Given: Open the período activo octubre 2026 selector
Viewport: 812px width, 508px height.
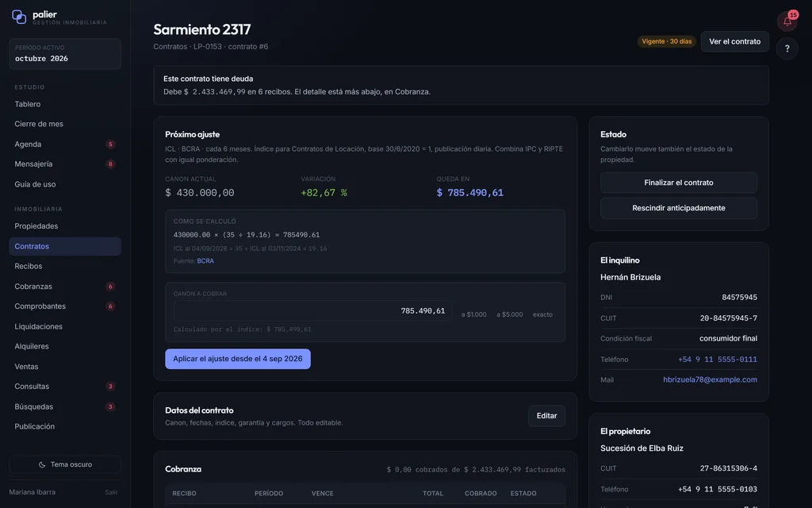Looking at the screenshot, I should (65, 53).
